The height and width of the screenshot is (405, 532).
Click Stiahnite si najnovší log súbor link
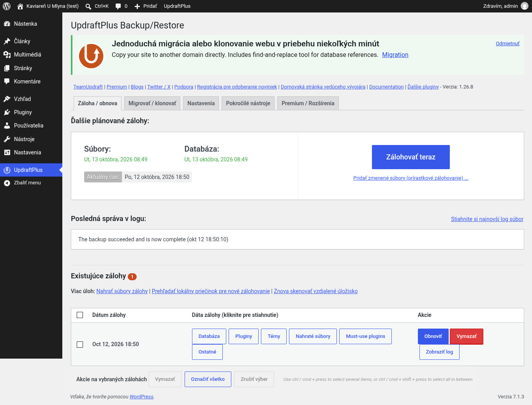click(x=487, y=219)
